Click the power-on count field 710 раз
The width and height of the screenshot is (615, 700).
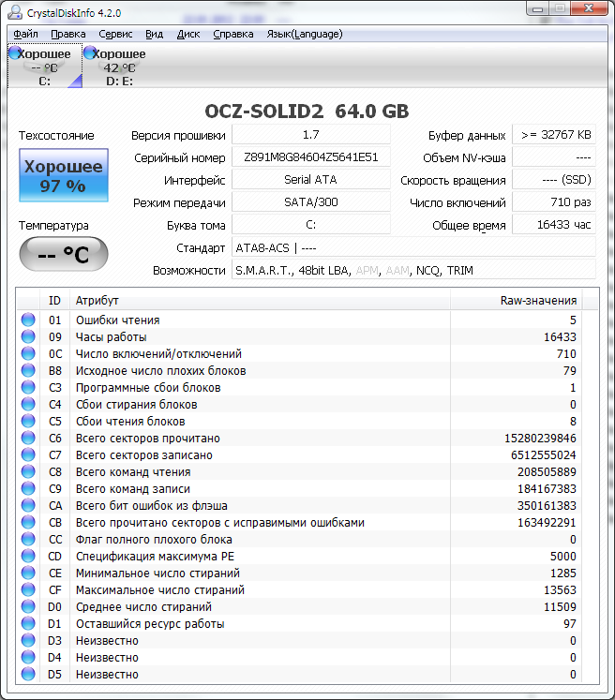[x=554, y=202]
